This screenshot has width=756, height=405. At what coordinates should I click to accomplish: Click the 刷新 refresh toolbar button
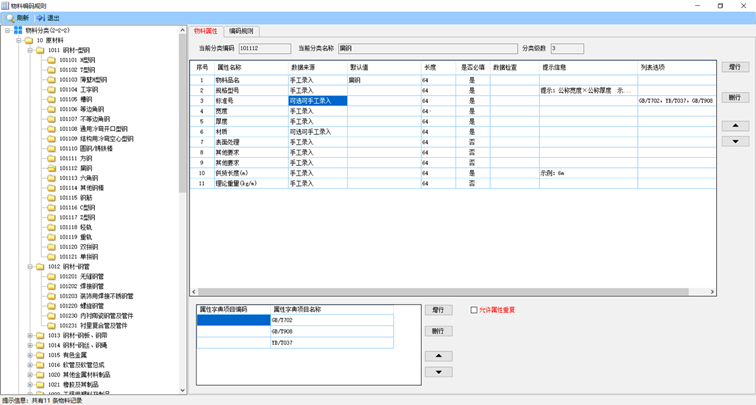pos(17,18)
